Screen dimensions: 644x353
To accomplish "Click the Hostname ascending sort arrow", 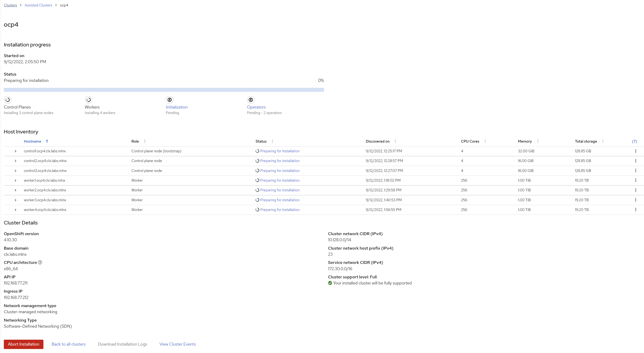I will pos(47,141).
